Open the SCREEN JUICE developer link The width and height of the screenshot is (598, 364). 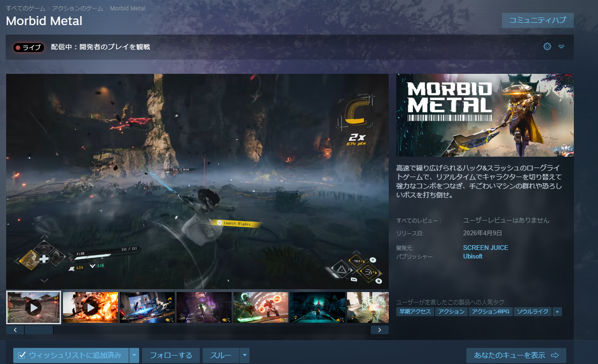[485, 248]
